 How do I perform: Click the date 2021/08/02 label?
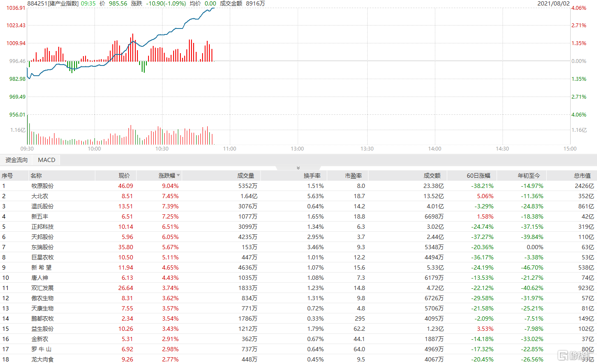(x=553, y=3)
